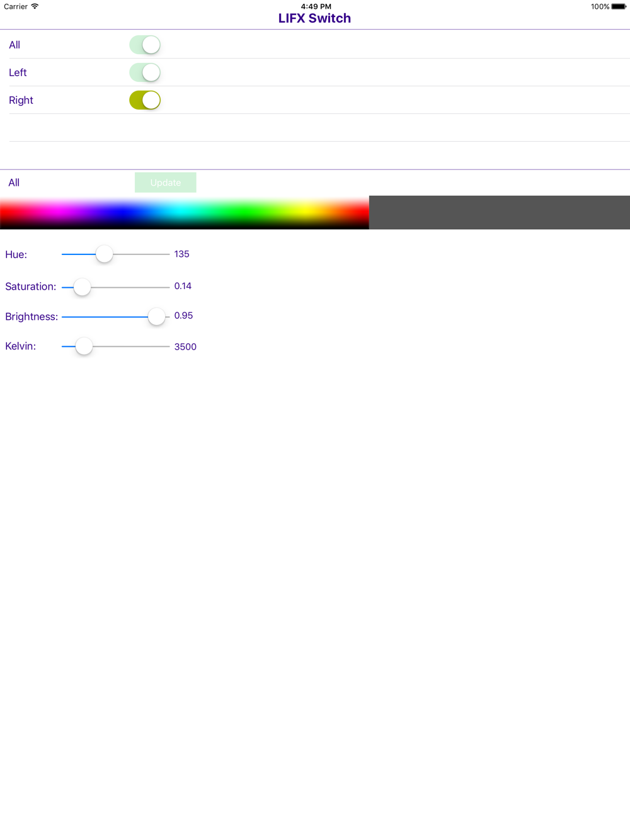Click the Update button
The width and height of the screenshot is (630, 840).
click(166, 183)
